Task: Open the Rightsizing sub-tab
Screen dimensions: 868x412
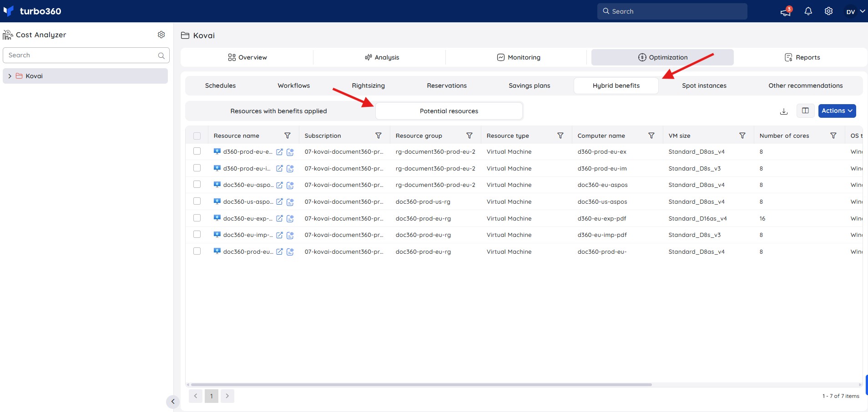Action: pos(368,85)
